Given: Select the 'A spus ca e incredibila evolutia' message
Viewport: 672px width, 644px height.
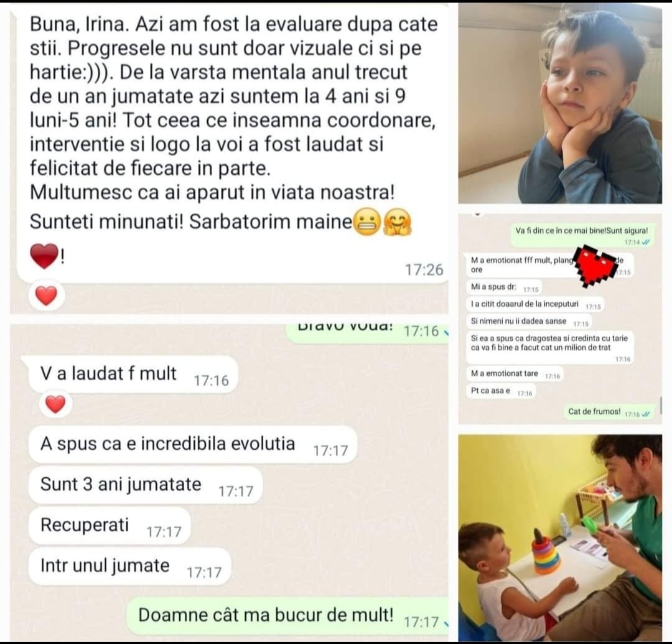Looking at the screenshot, I should (x=193, y=445).
